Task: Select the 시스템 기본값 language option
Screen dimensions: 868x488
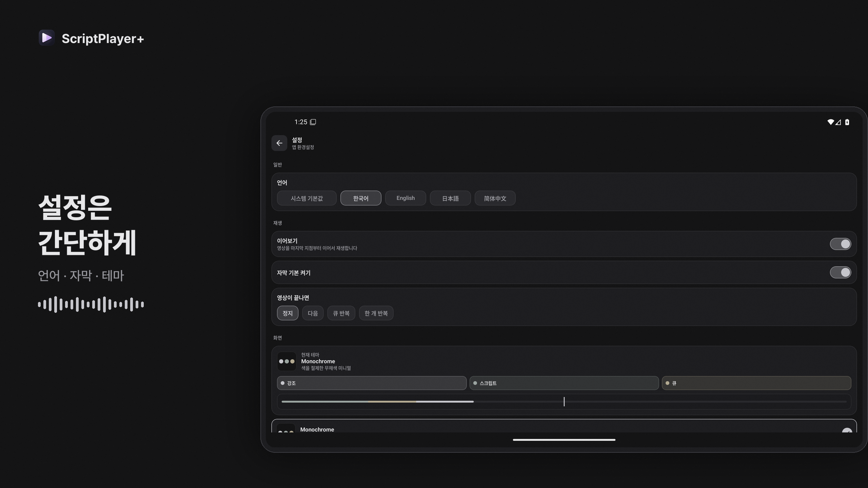Action: point(307,198)
